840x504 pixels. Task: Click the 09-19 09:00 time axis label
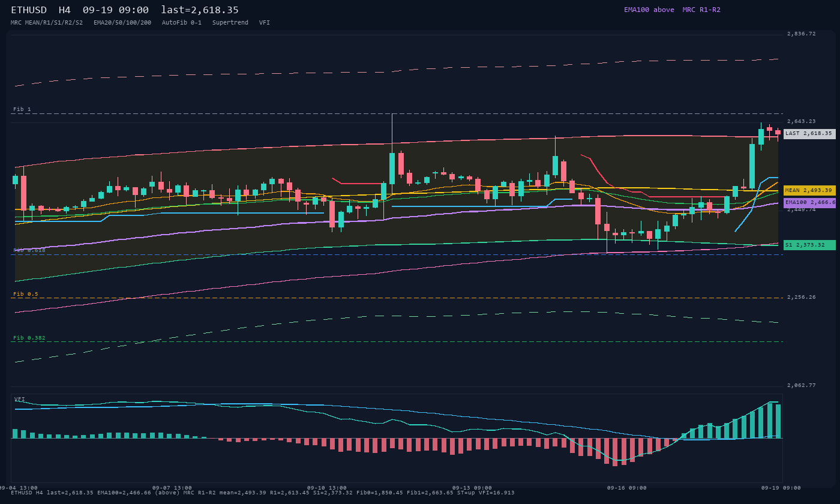point(781,488)
